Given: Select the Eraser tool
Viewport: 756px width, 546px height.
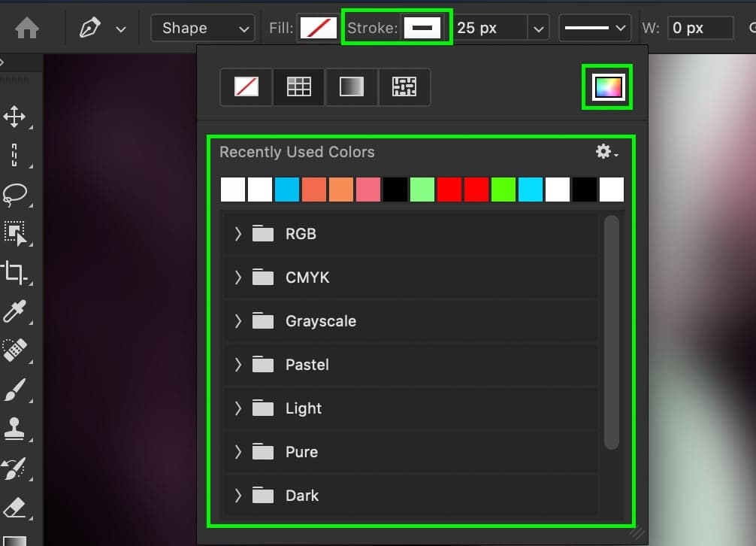Looking at the screenshot, I should point(14,507).
